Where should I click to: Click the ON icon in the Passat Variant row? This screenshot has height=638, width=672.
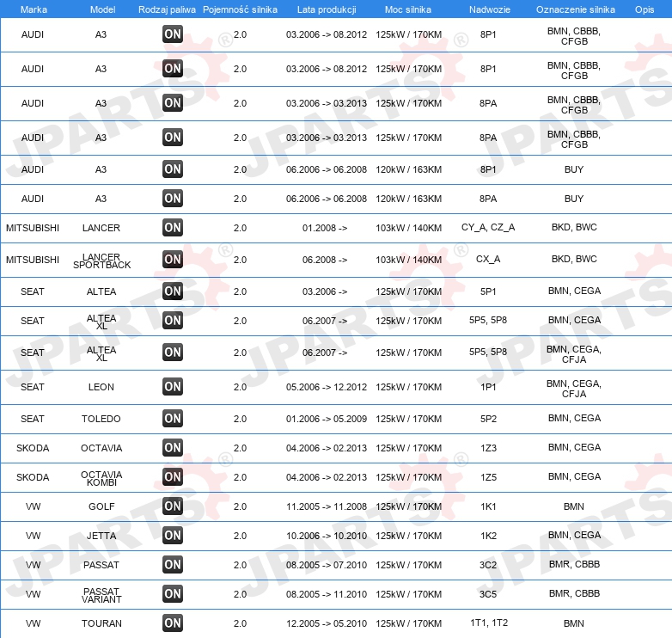click(173, 594)
